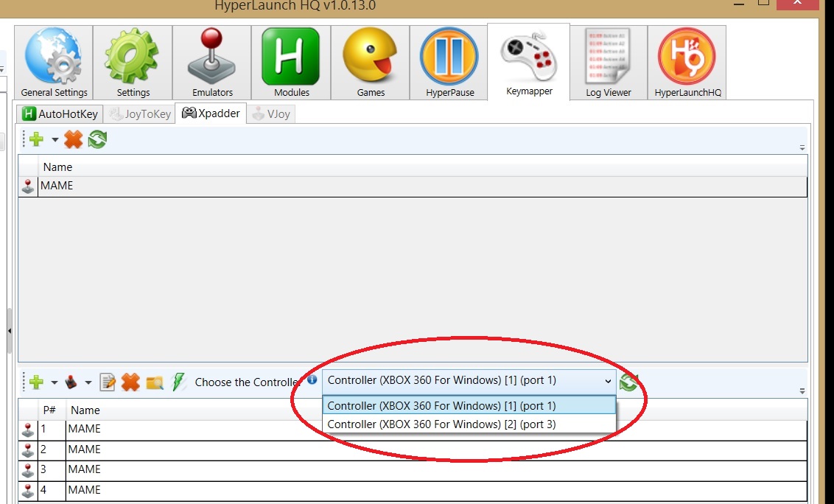This screenshot has height=504, width=834.
Task: Go to the Modules tab
Action: [291, 63]
